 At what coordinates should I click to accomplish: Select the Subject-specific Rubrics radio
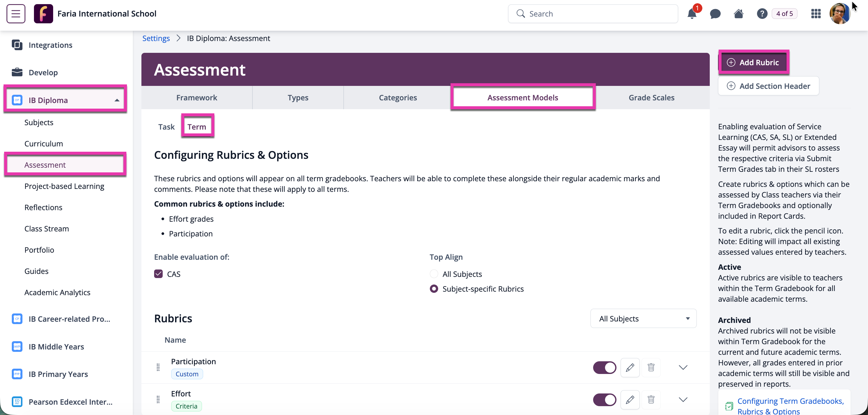[434, 288]
